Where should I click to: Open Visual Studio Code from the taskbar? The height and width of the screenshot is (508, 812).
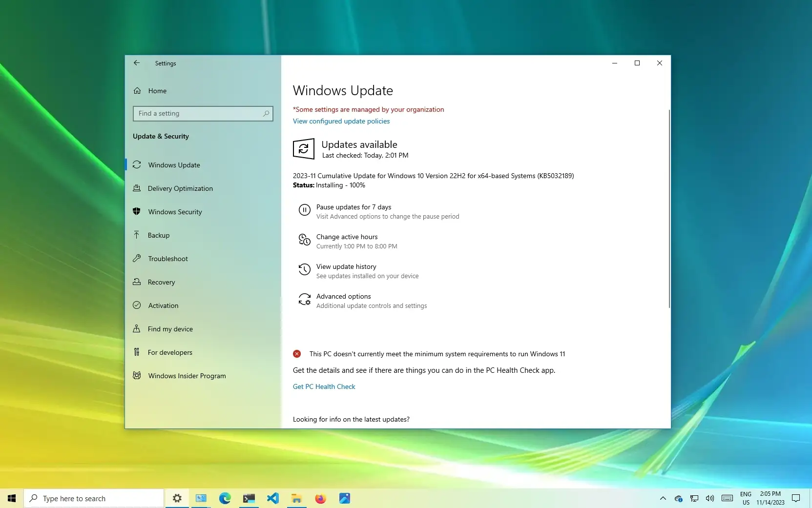pyautogui.click(x=272, y=498)
